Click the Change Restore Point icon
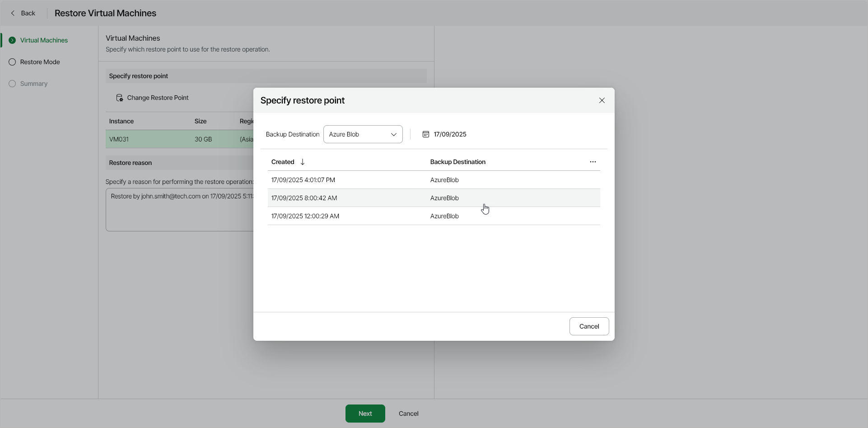868x428 pixels. click(119, 98)
